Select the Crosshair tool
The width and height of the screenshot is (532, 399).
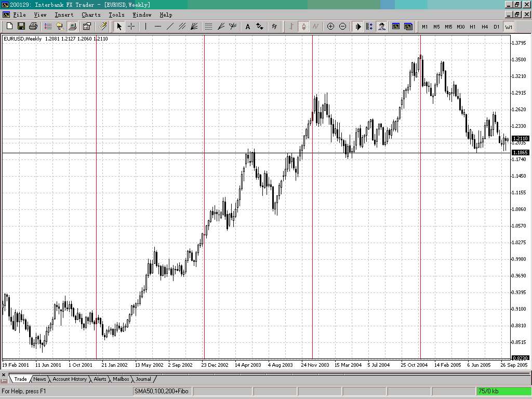(x=131, y=26)
